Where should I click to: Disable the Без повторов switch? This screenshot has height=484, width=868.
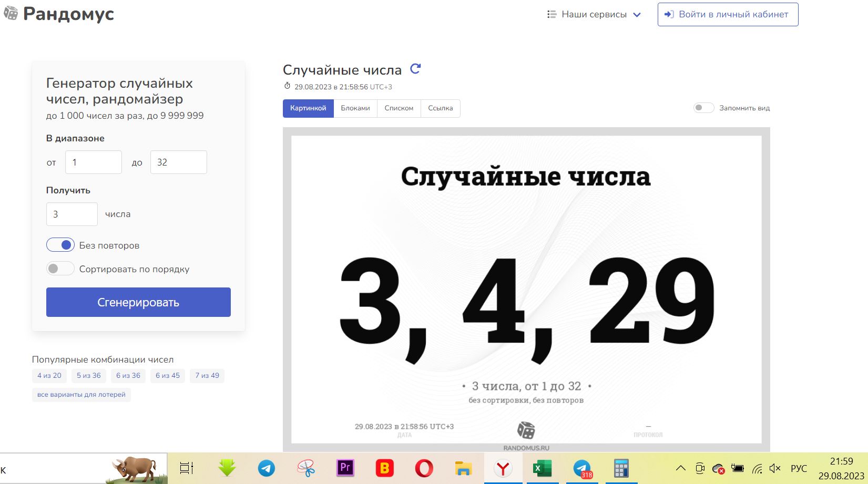(x=60, y=245)
